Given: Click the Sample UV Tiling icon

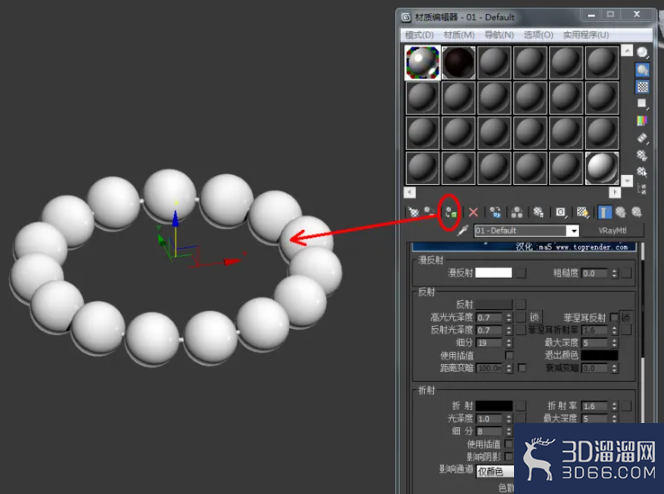Looking at the screenshot, I should coord(642,104).
